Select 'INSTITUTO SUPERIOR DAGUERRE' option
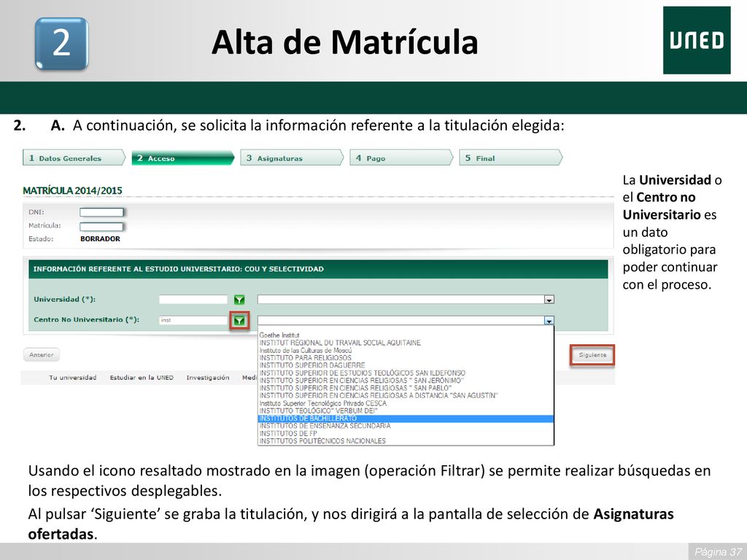Image resolution: width=747 pixels, height=560 pixels. click(406, 365)
